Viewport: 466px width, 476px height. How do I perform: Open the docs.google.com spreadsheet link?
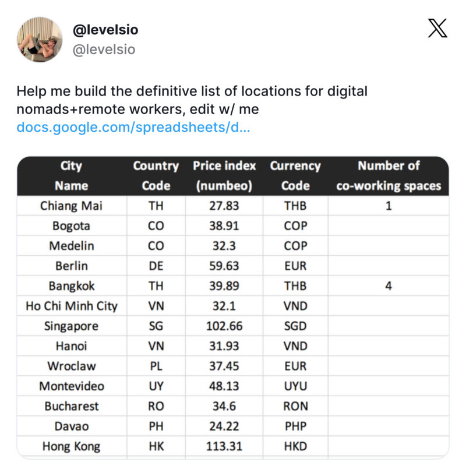click(133, 127)
